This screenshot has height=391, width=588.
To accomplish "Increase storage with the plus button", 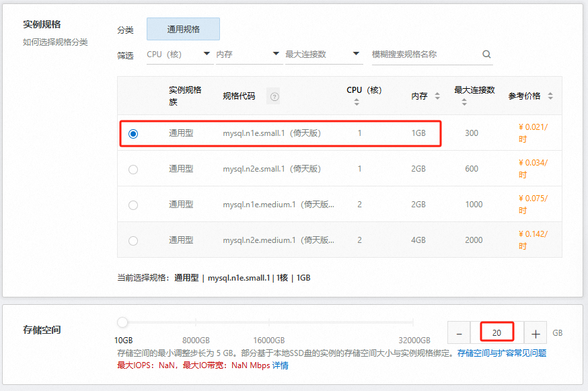I will click(536, 333).
